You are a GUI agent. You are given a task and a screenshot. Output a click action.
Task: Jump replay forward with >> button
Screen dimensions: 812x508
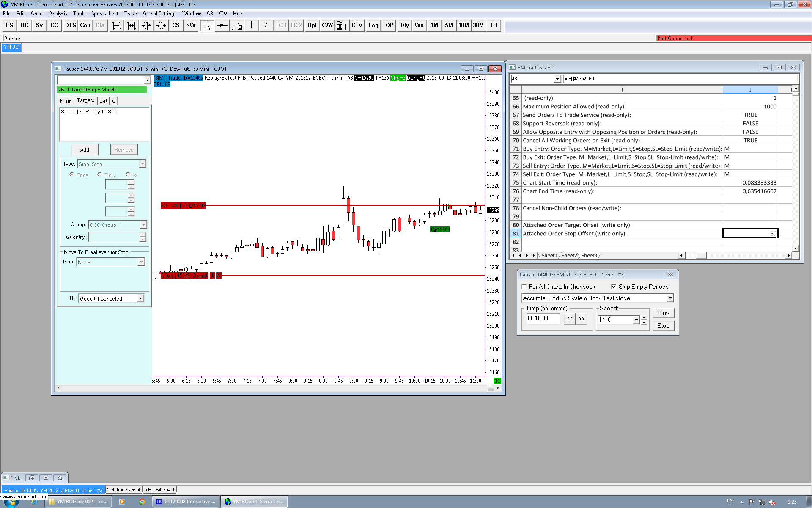click(582, 319)
